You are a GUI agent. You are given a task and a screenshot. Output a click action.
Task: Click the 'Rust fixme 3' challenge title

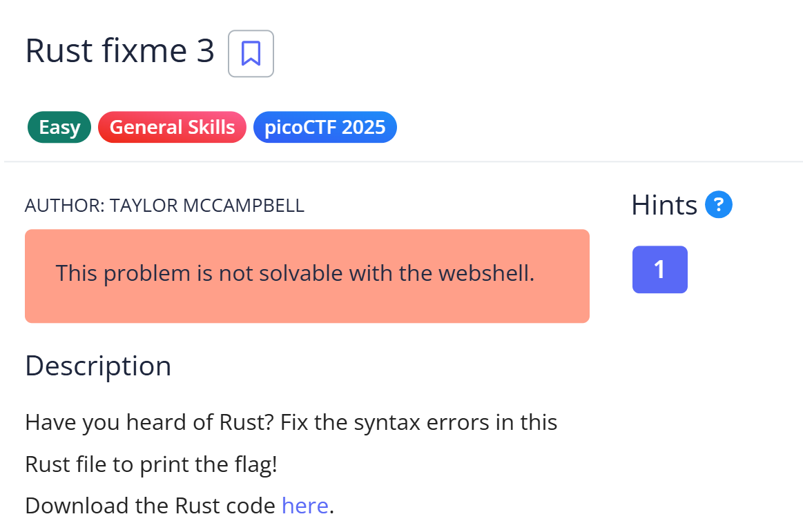[119, 52]
